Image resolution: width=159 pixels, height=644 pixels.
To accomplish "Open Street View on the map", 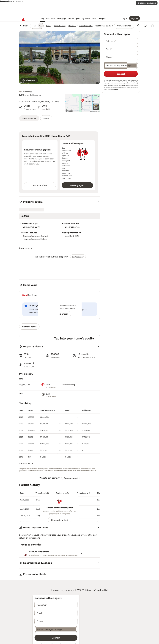I will [x=96, y=107].
